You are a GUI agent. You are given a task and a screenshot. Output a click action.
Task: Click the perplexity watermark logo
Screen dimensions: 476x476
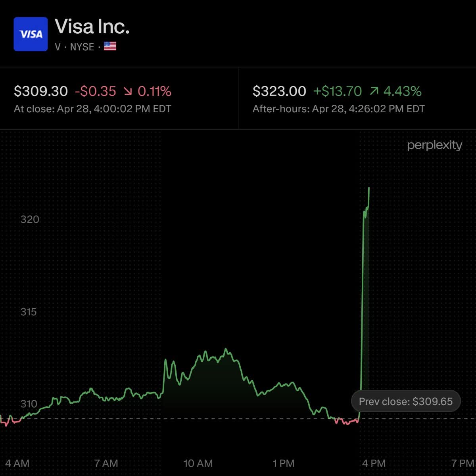coord(434,146)
